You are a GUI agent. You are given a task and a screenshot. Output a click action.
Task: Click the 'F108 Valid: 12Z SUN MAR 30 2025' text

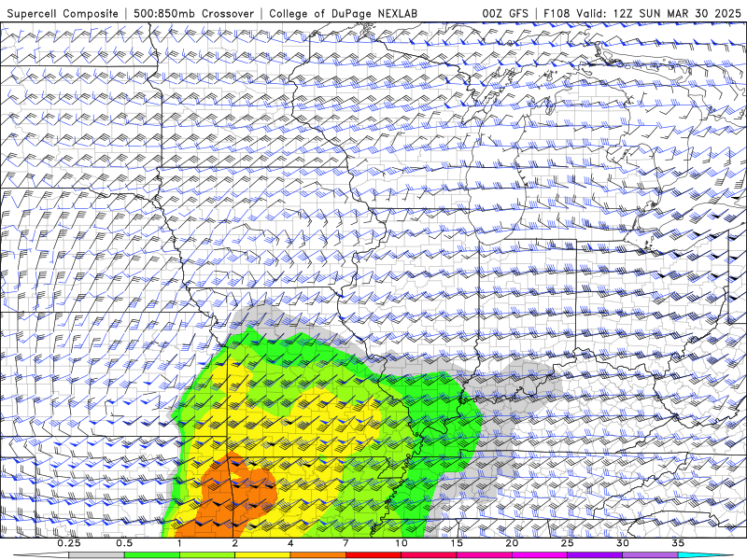click(642, 13)
